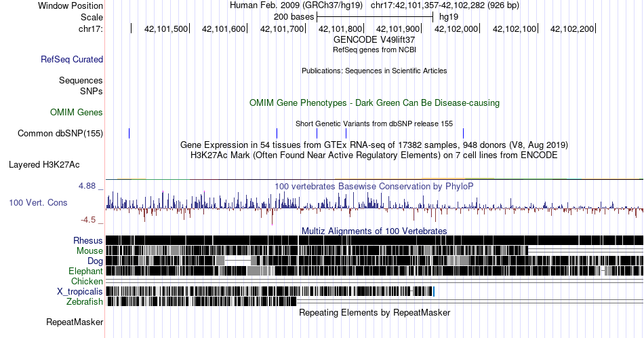The width and height of the screenshot is (644, 338).
Task: Click the leftmost dbSNP variant tick
Action: pos(129,133)
